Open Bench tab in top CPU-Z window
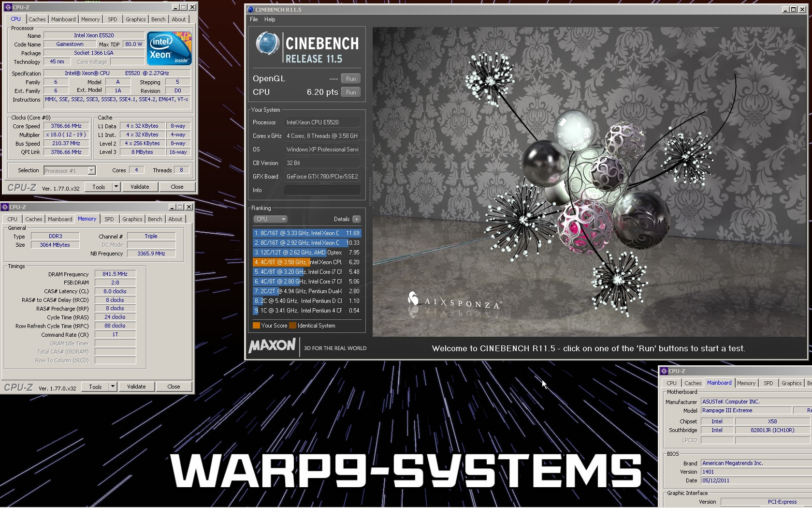812x508 pixels. click(x=158, y=19)
